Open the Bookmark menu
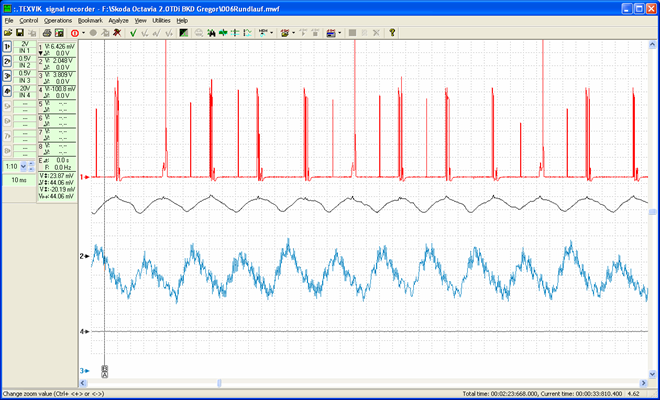This screenshot has height=400, width=660. [x=90, y=20]
